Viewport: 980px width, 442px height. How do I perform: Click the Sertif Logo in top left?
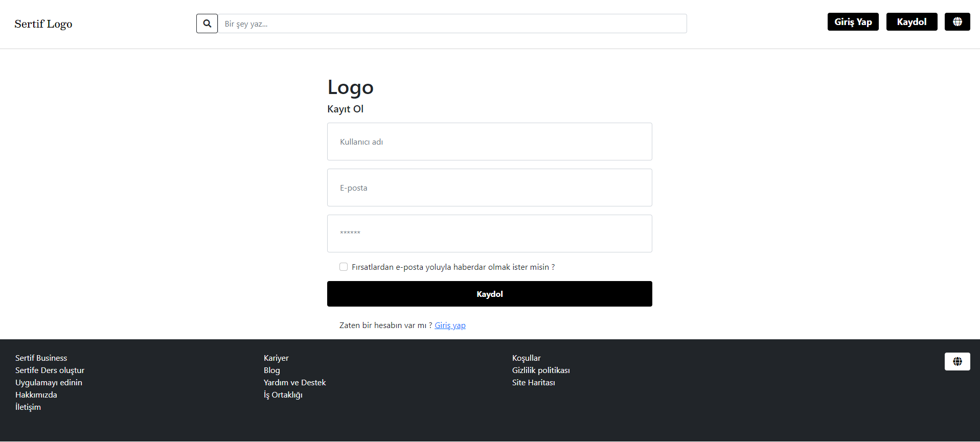(x=43, y=24)
